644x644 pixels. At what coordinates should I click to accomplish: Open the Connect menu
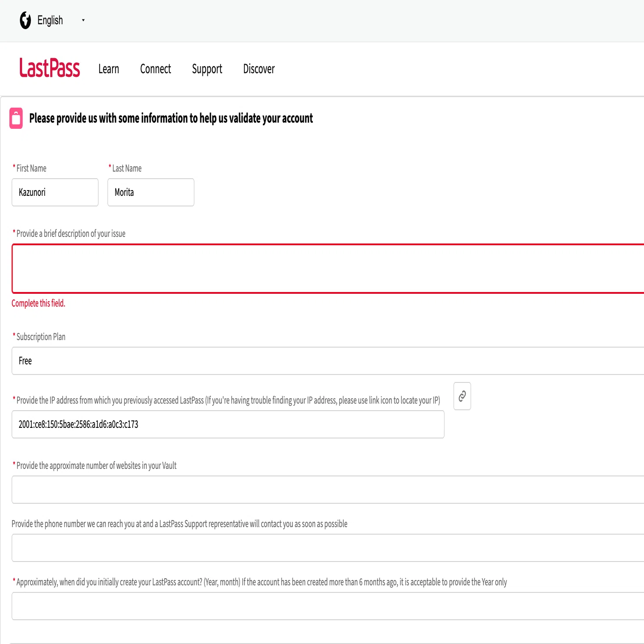pos(155,69)
